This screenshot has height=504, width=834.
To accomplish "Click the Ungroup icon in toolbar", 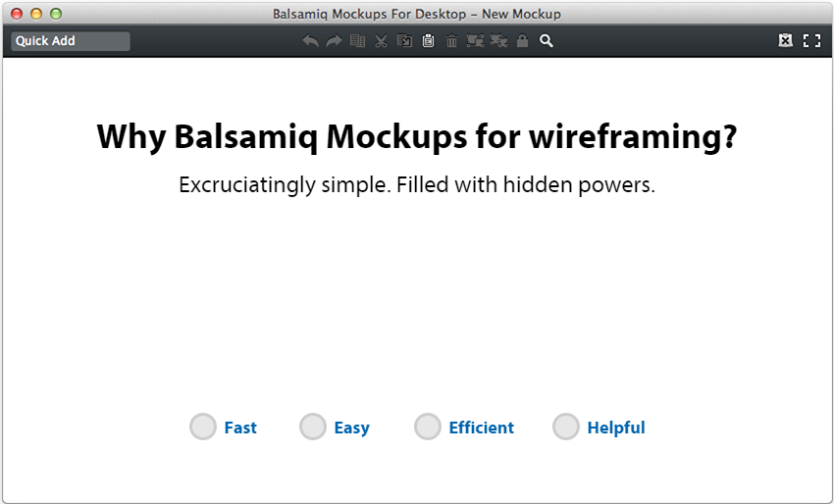I will point(498,41).
